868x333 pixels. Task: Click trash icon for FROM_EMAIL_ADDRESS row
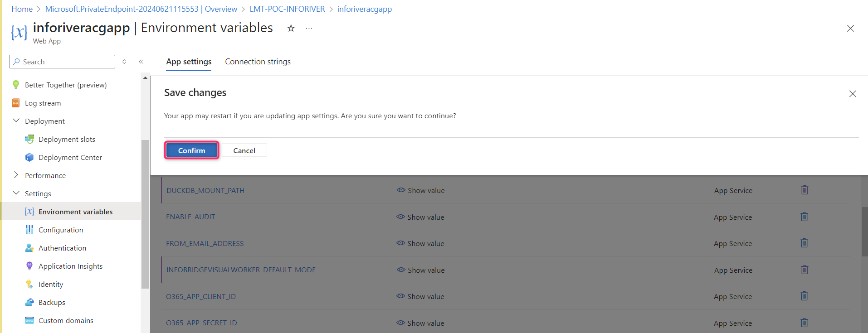click(804, 243)
